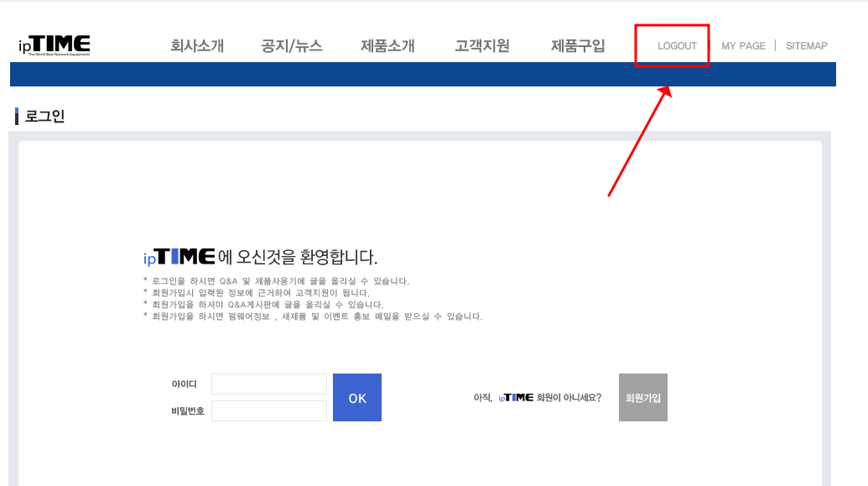
Task: Submit login with blue OK button
Action: (x=357, y=397)
